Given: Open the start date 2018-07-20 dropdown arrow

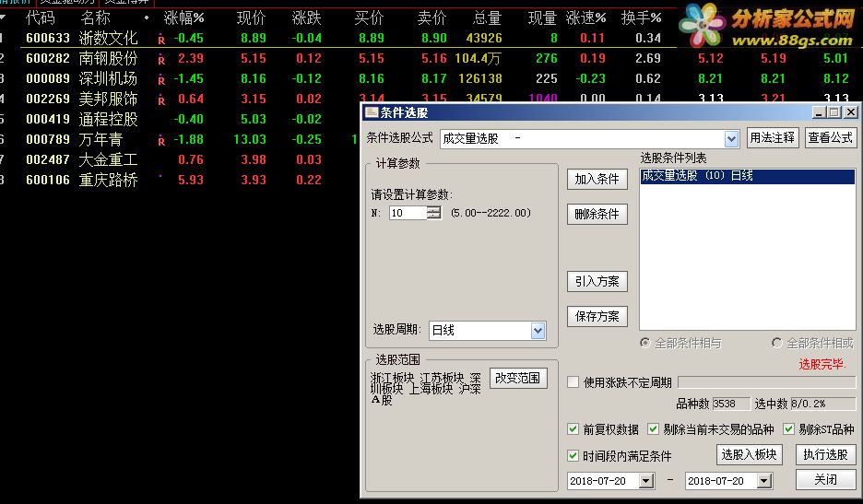Looking at the screenshot, I should [646, 481].
